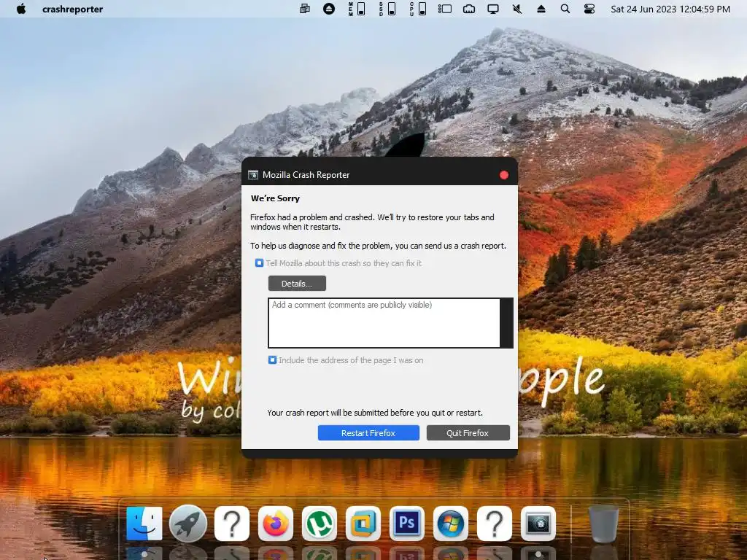This screenshot has height=560, width=747.
Task: Open Finder from the dock
Action: point(144,524)
